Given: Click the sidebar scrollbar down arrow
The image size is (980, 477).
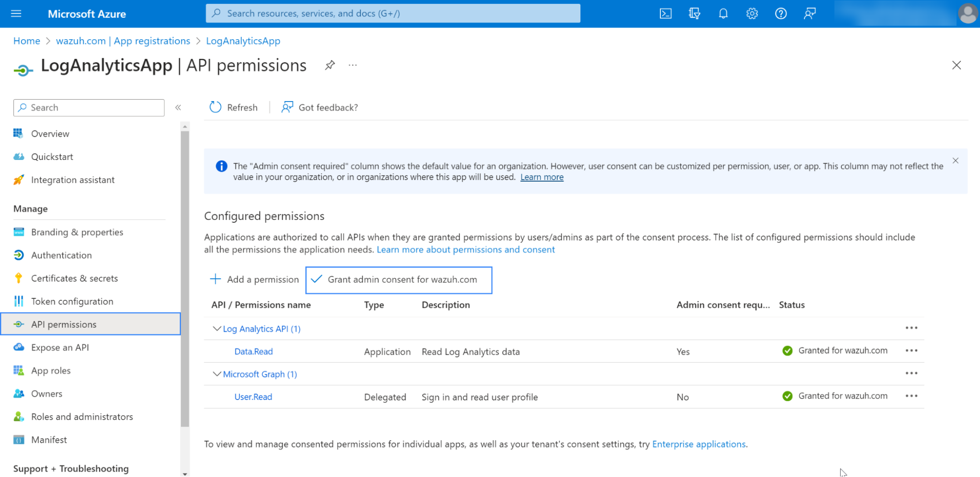Looking at the screenshot, I should [185, 474].
